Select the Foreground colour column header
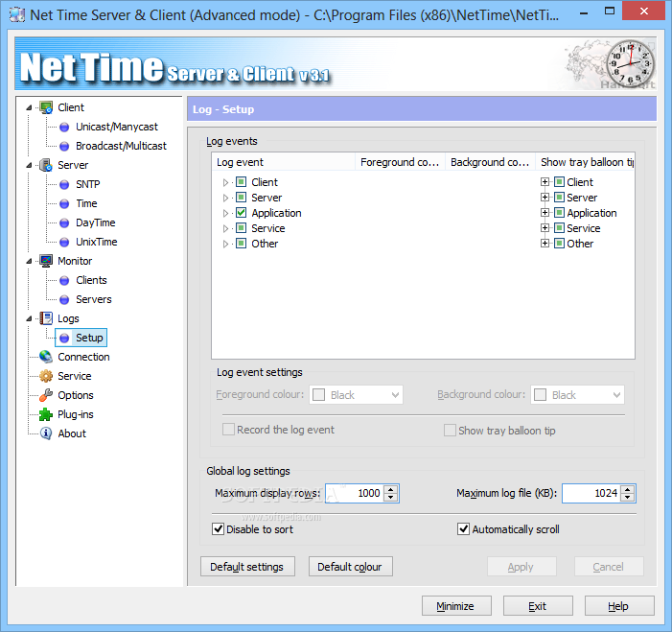 coord(401,162)
